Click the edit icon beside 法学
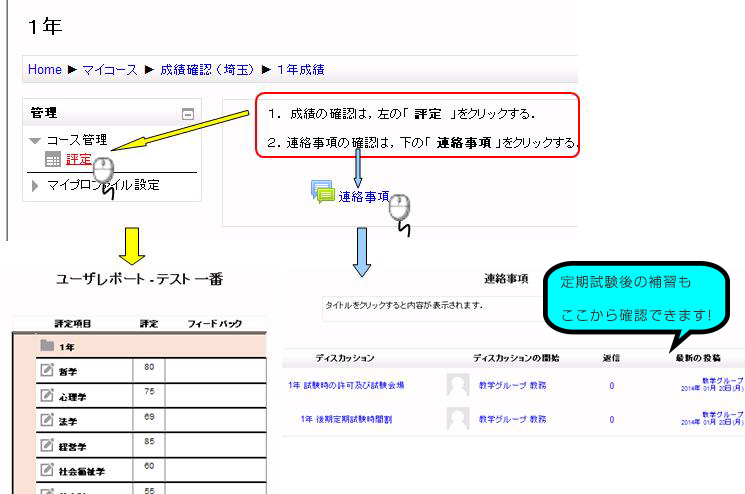This screenshot has height=494, width=745. (x=46, y=418)
